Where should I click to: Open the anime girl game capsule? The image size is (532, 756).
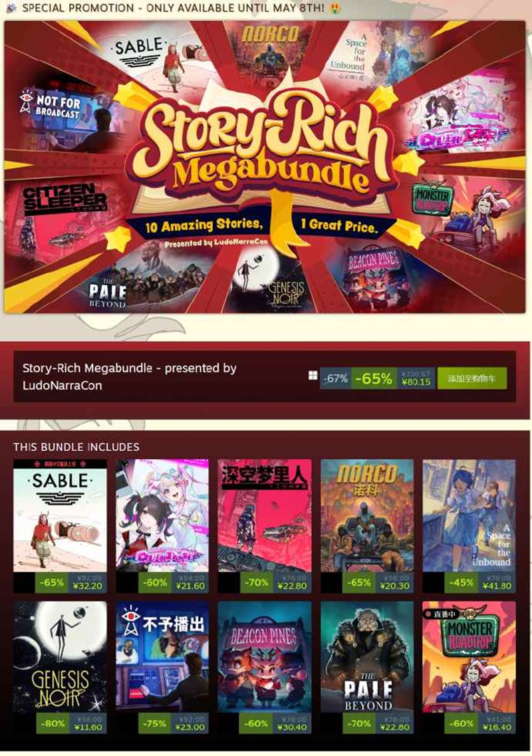pos(162,515)
